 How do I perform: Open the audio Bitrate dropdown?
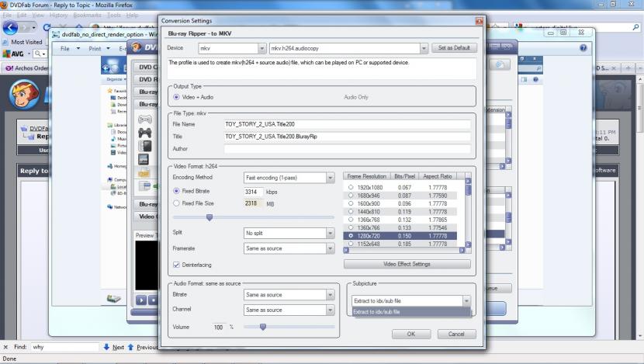point(331,295)
